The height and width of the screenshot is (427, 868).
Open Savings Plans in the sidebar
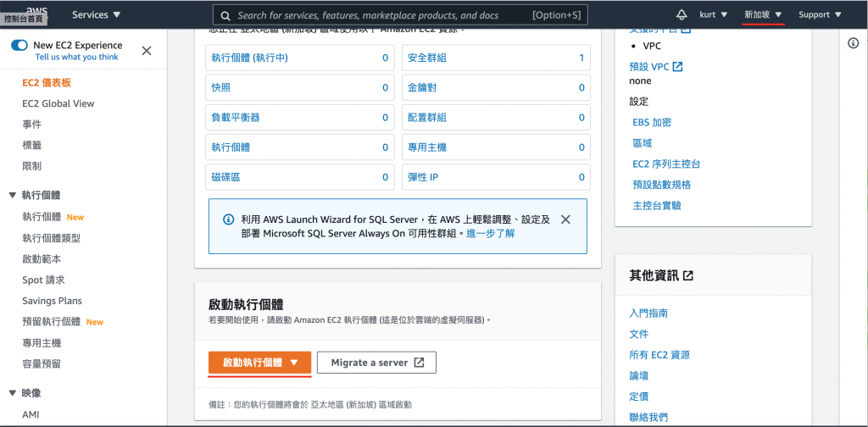tap(52, 301)
